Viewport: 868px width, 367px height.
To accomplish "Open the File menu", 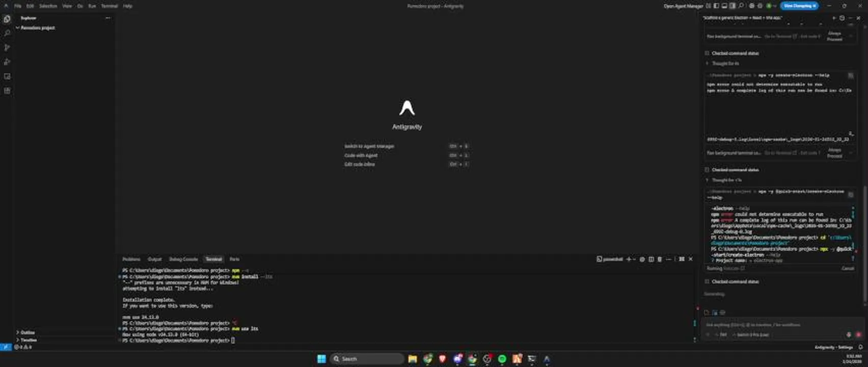I will coord(18,6).
